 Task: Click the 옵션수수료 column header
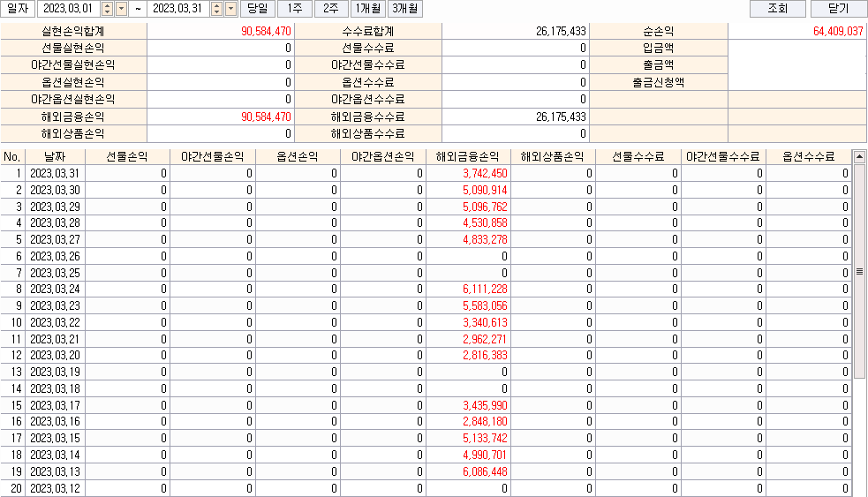pos(808,157)
